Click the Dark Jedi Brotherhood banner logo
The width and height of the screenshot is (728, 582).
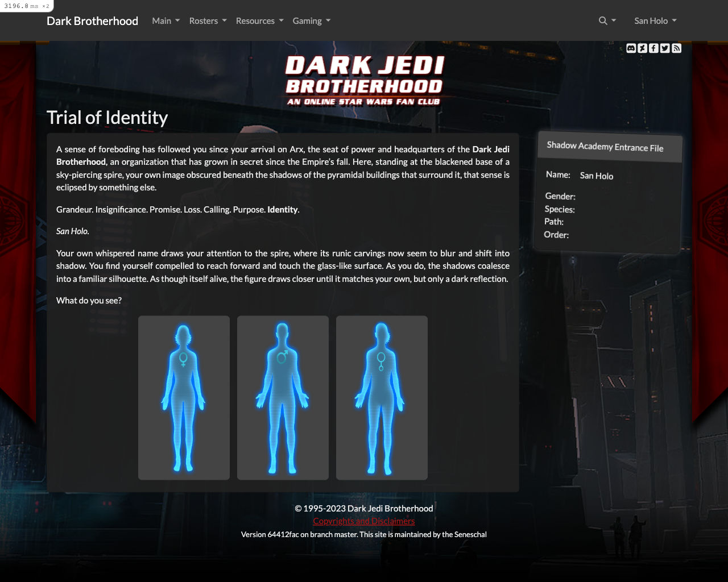click(x=364, y=80)
